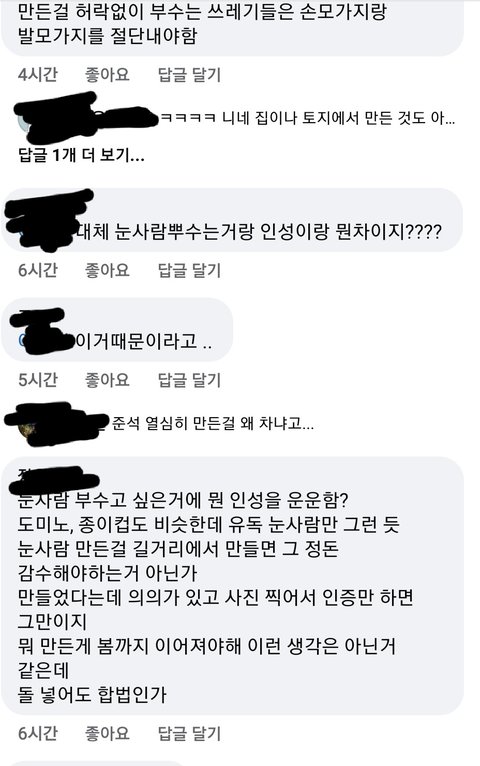This screenshot has width=480, height=766.
Task: Expand the reply 준석 열심히 만든걸 왜 차냐고
Action: point(213,423)
